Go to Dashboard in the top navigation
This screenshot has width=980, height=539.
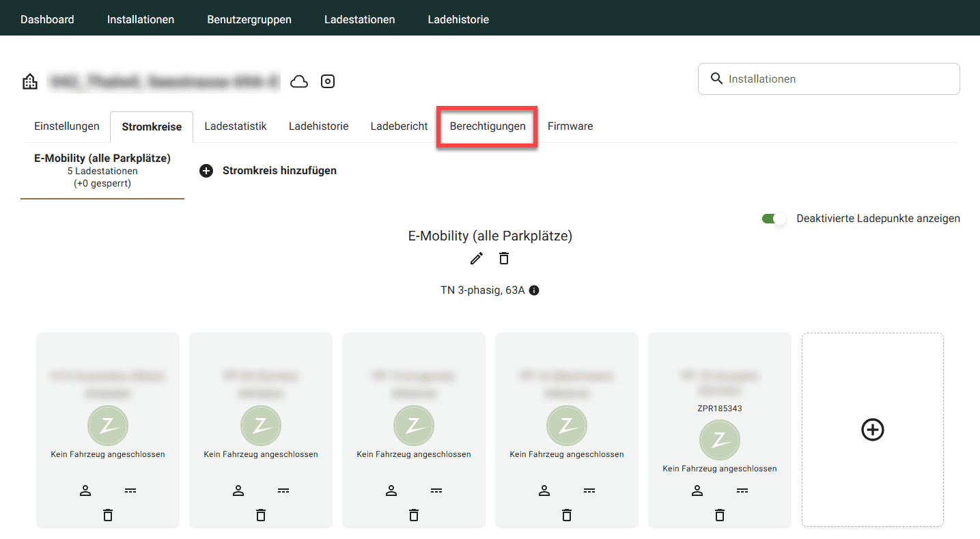point(47,19)
